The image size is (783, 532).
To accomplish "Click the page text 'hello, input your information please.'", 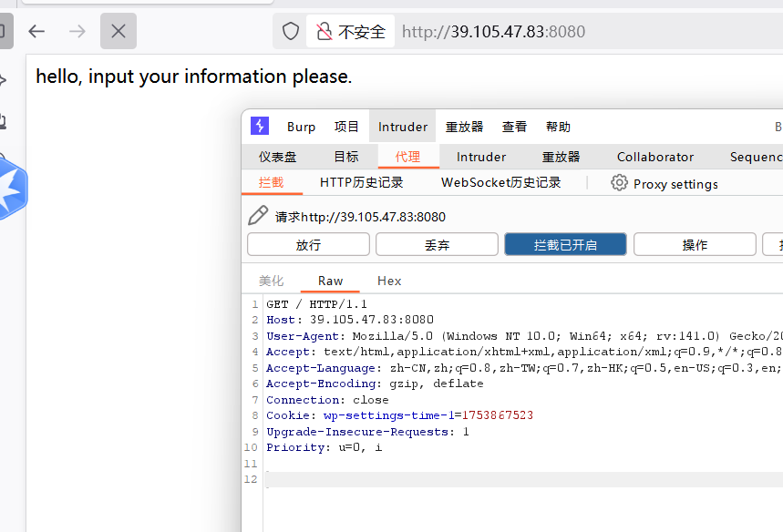I will (x=194, y=77).
